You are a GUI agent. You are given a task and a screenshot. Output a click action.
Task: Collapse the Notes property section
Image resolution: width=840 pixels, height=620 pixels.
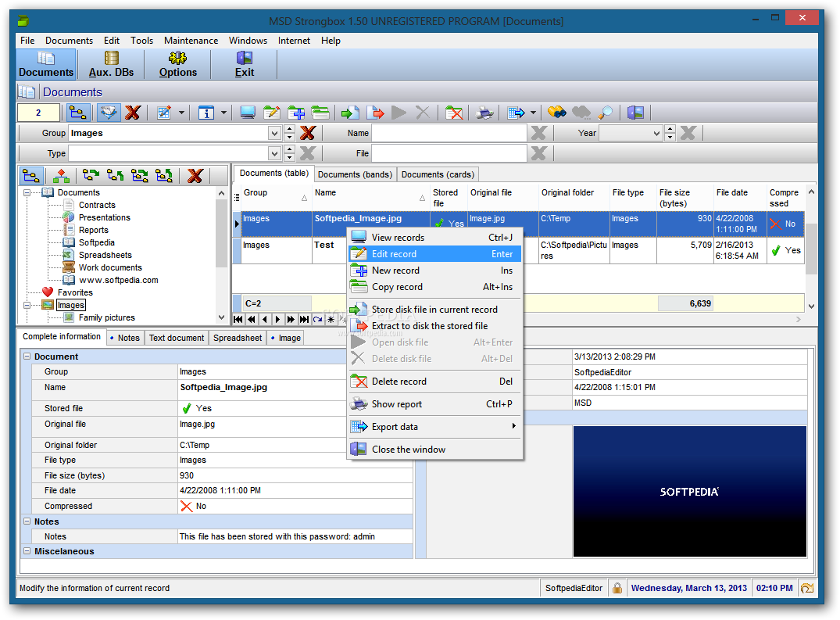[x=27, y=521]
